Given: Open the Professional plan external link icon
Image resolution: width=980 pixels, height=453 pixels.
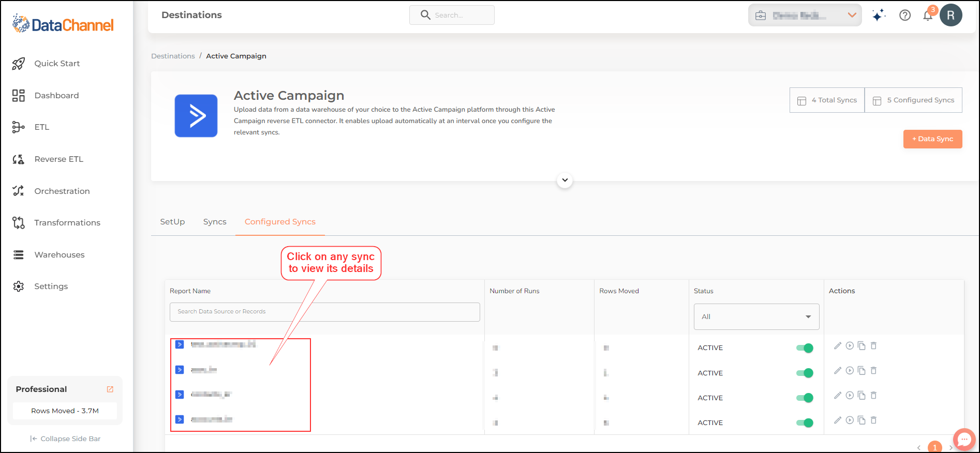Looking at the screenshot, I should pyautogui.click(x=110, y=389).
